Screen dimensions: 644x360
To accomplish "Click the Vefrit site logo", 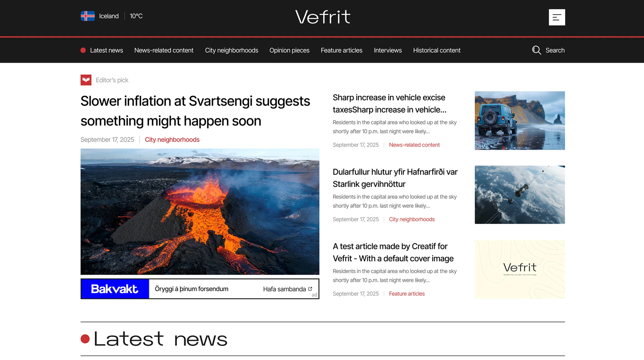I will tap(323, 17).
